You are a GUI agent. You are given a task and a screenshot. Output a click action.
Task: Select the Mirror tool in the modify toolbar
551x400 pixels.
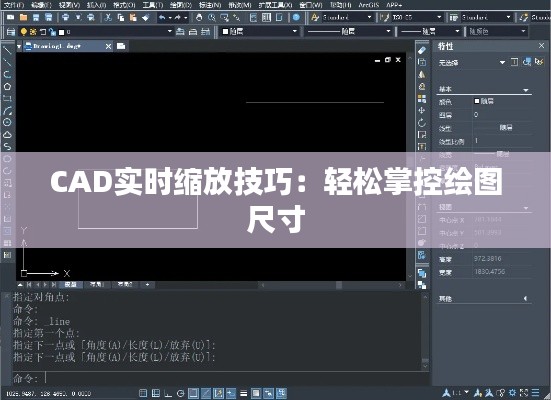click(x=422, y=75)
